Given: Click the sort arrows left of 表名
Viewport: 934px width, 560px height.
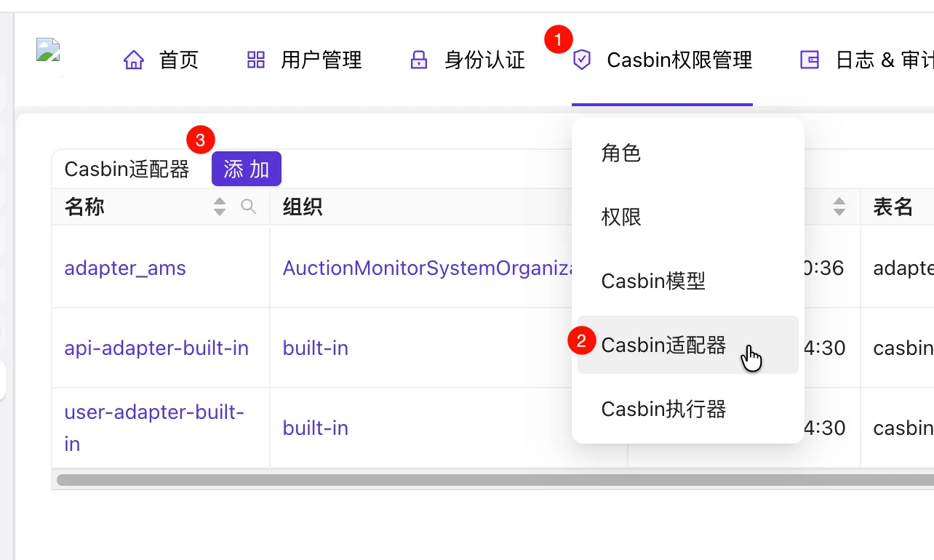Looking at the screenshot, I should (x=839, y=207).
